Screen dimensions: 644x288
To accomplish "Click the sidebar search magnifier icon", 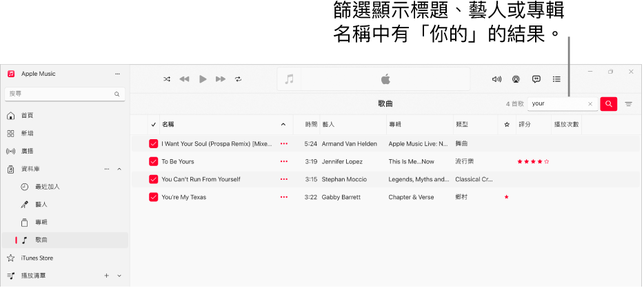I will (117, 94).
